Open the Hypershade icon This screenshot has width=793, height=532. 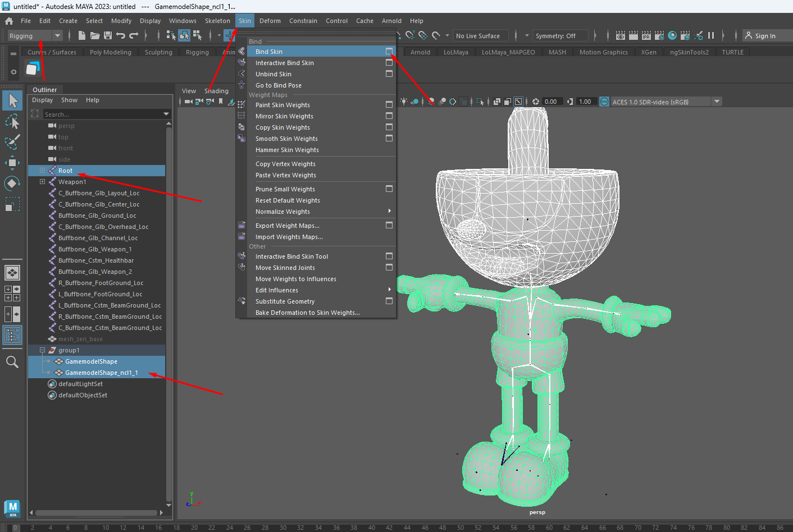click(x=672, y=35)
